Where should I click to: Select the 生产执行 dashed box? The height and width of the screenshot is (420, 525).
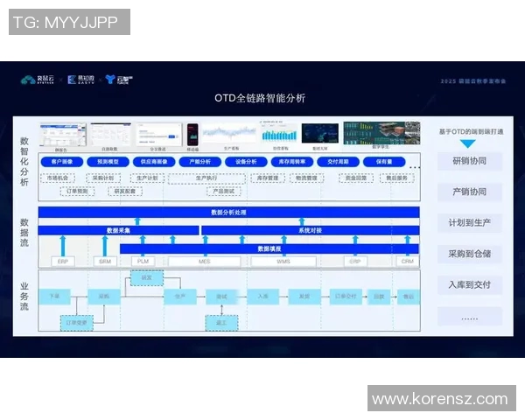click(x=206, y=178)
